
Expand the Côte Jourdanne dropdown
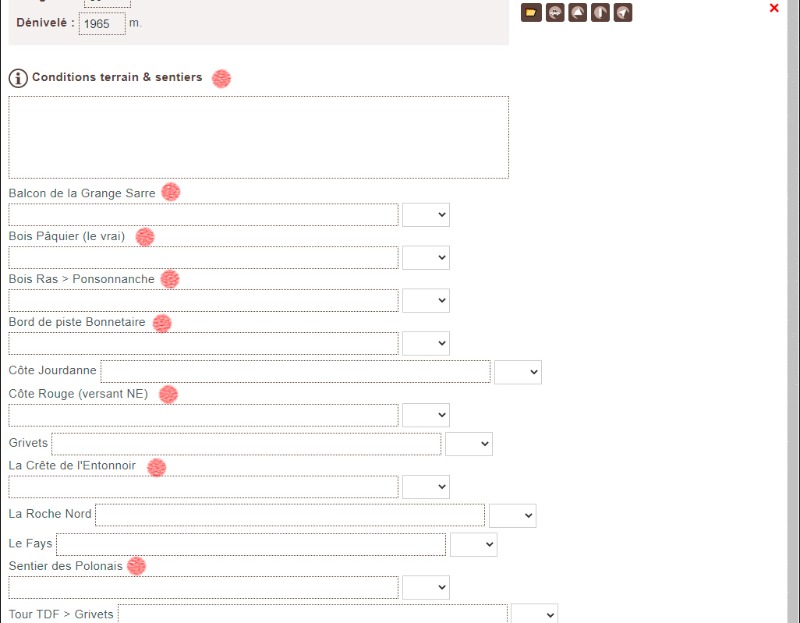(518, 372)
